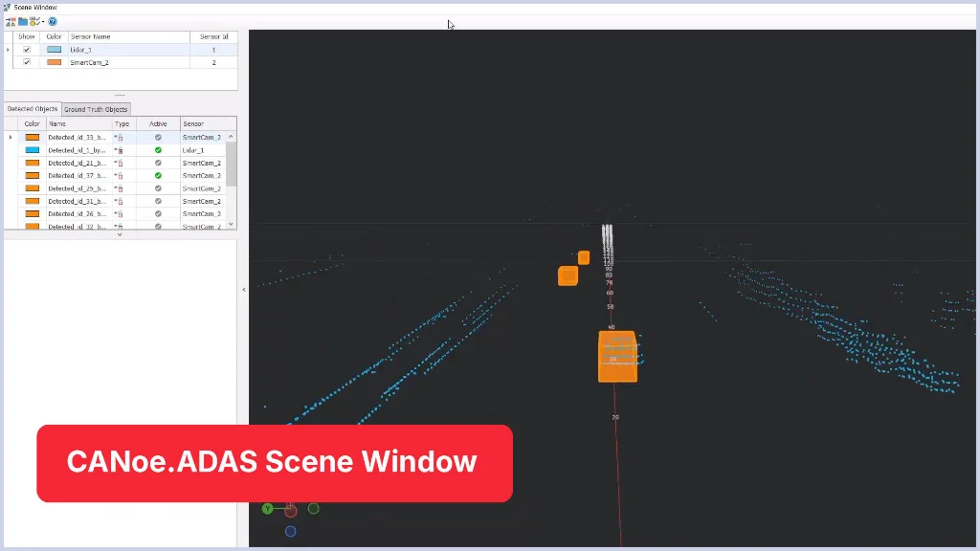Image resolution: width=980 pixels, height=551 pixels.
Task: Select Detected_id_1_by... name cell
Action: (79, 150)
